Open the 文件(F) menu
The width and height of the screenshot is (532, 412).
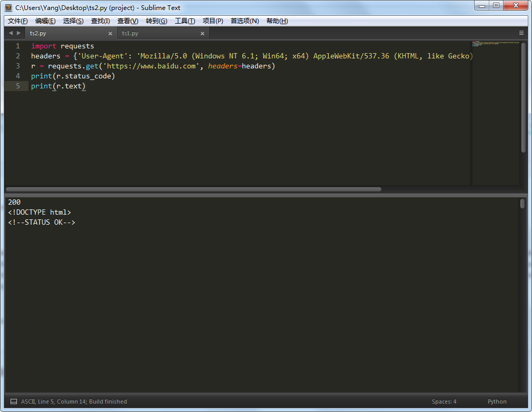click(18, 21)
